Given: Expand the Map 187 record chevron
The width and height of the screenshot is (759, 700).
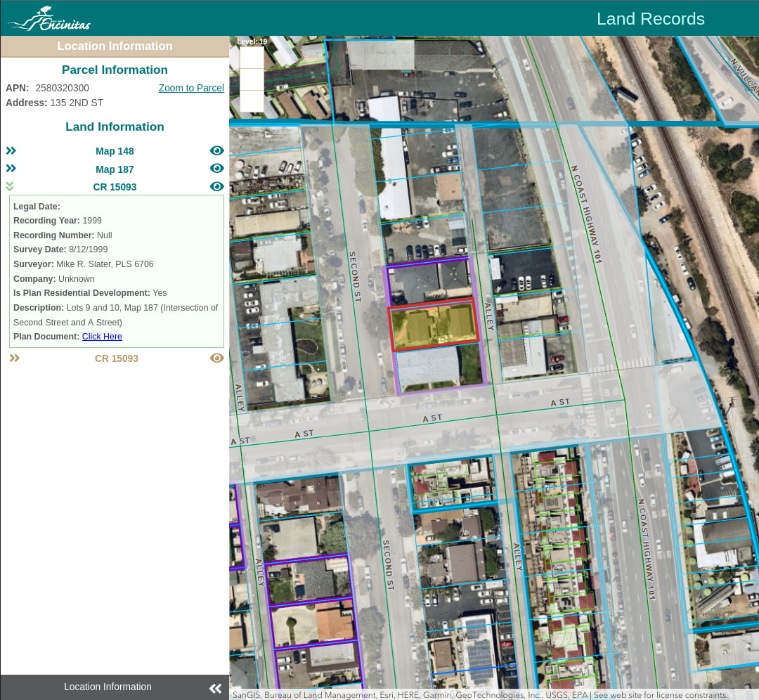Looking at the screenshot, I should [x=11, y=169].
